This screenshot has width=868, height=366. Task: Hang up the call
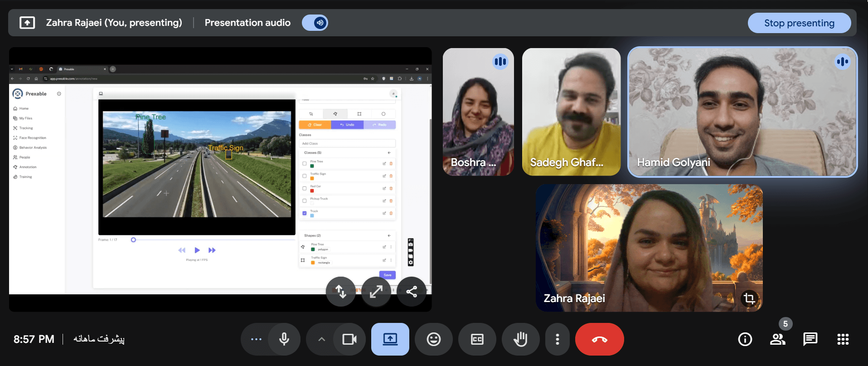point(599,339)
